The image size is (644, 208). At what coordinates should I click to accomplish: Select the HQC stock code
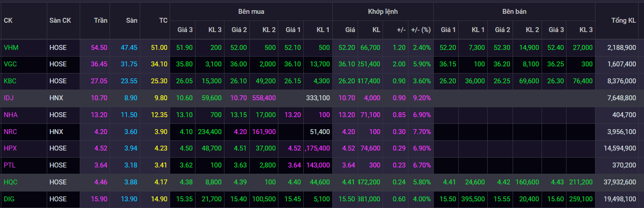[11, 182]
